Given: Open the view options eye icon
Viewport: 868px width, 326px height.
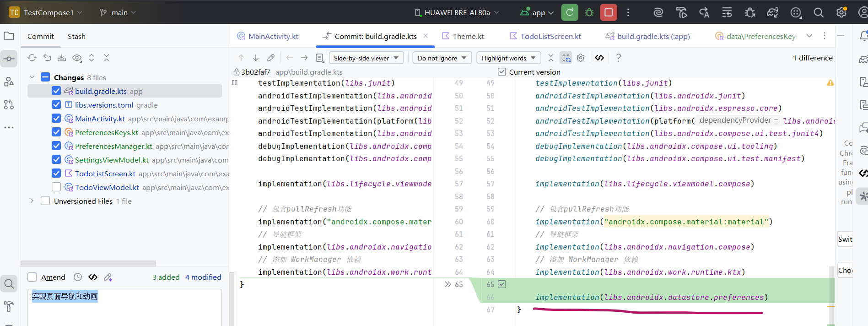Looking at the screenshot, I should click(x=77, y=58).
